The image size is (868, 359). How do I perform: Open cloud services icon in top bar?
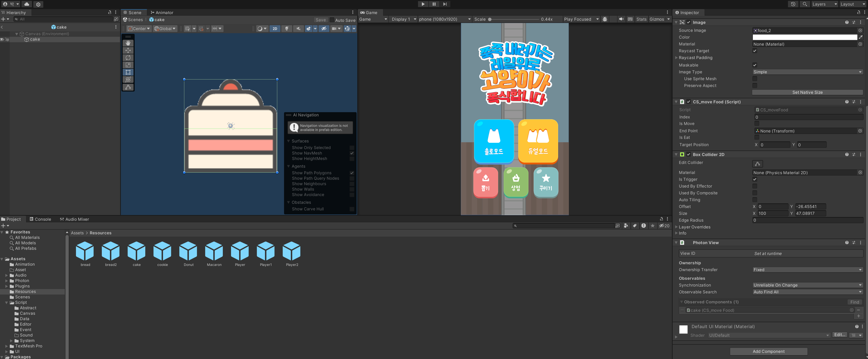click(27, 4)
